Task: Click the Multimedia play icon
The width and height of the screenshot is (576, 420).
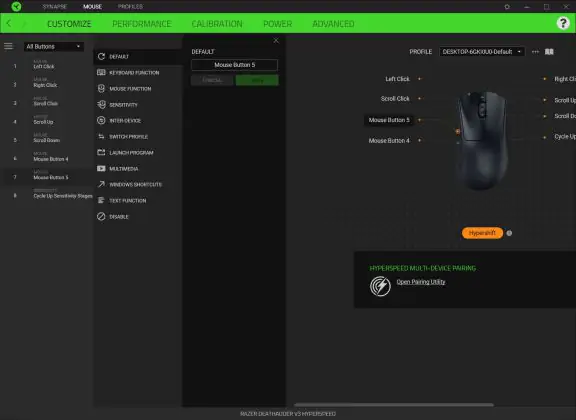Action: coord(101,168)
